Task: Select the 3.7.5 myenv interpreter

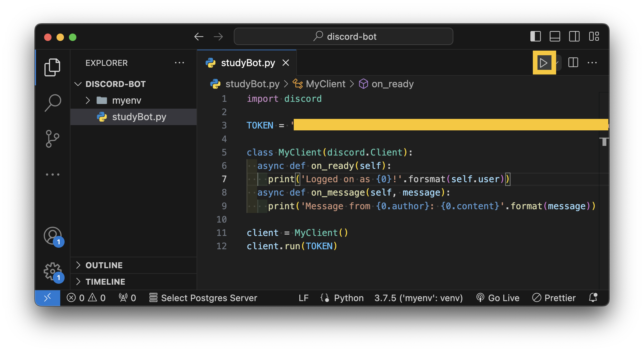Action: pos(418,298)
